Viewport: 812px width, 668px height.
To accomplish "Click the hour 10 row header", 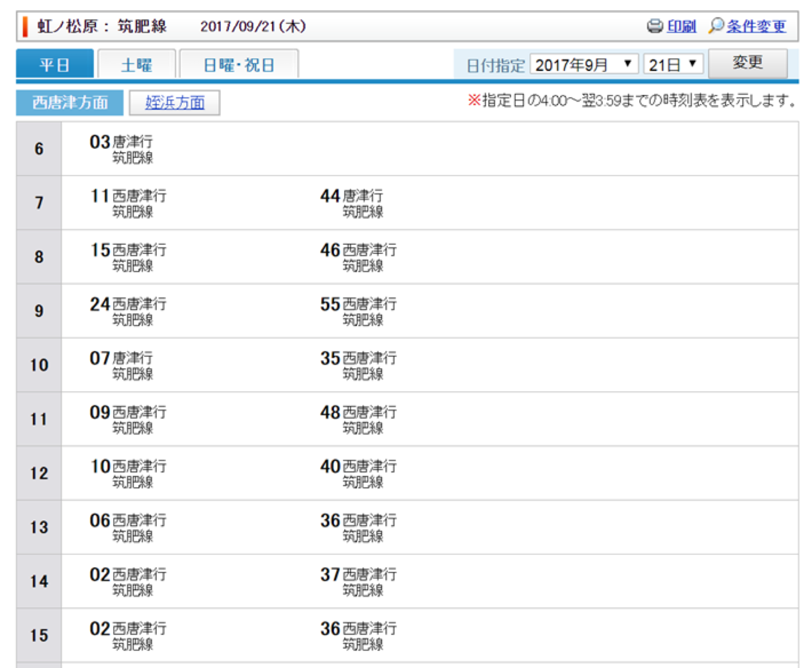I will tap(39, 365).
